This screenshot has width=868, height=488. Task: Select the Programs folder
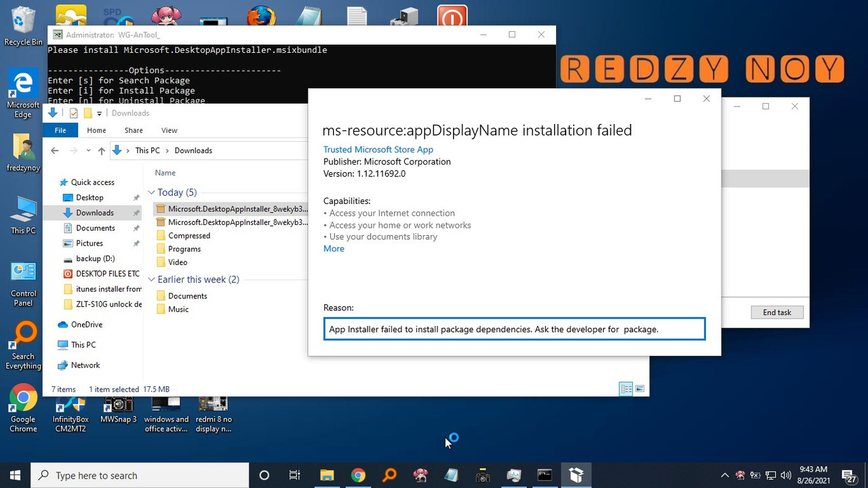pos(184,249)
